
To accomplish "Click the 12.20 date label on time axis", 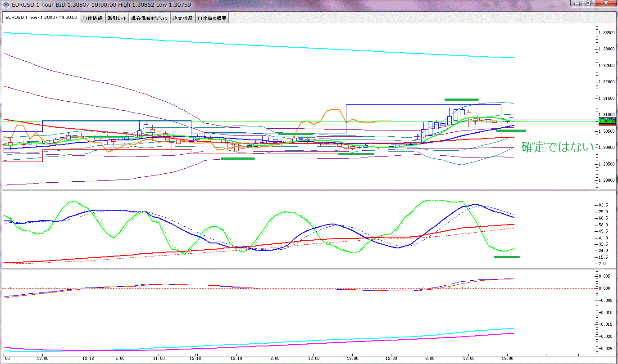I will 391,359.
